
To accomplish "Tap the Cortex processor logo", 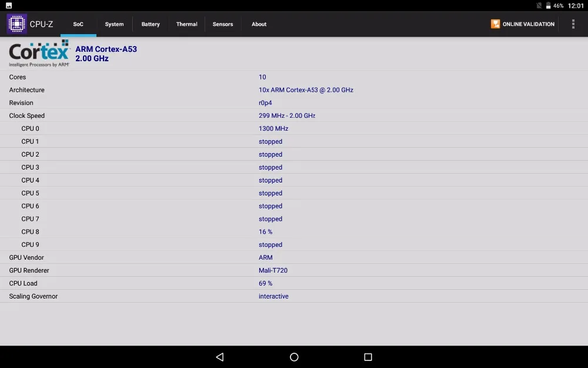I will (x=39, y=54).
